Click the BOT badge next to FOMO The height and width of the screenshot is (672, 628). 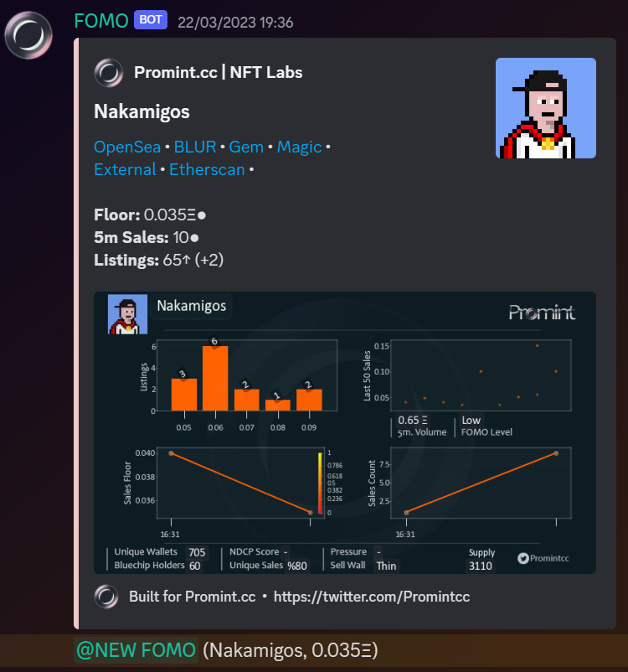click(151, 20)
